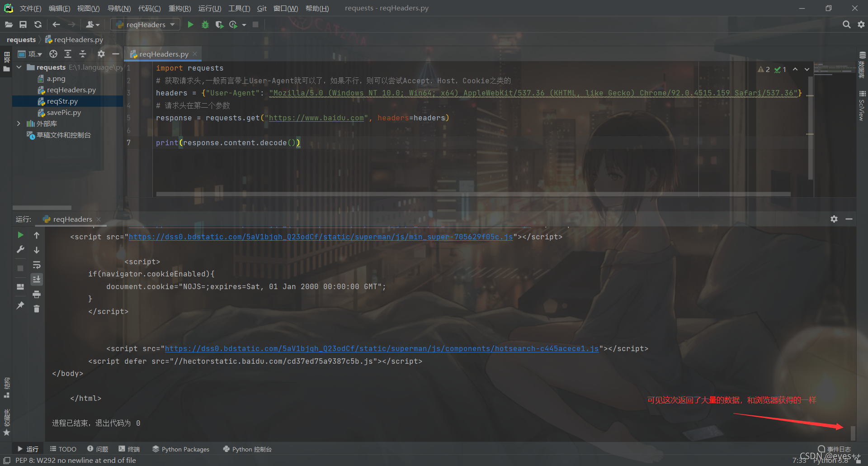Open project panel options gear
Viewport: 868px width, 466px height.
point(101,54)
